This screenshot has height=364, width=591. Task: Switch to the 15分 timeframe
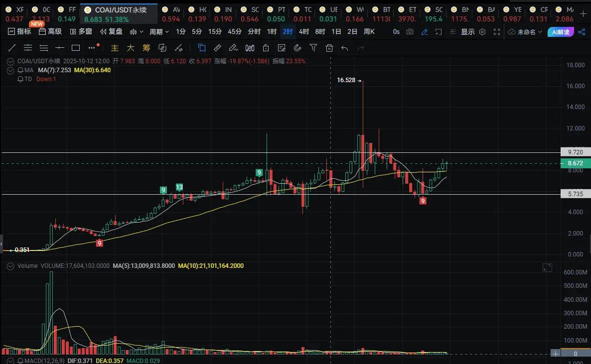click(215, 32)
